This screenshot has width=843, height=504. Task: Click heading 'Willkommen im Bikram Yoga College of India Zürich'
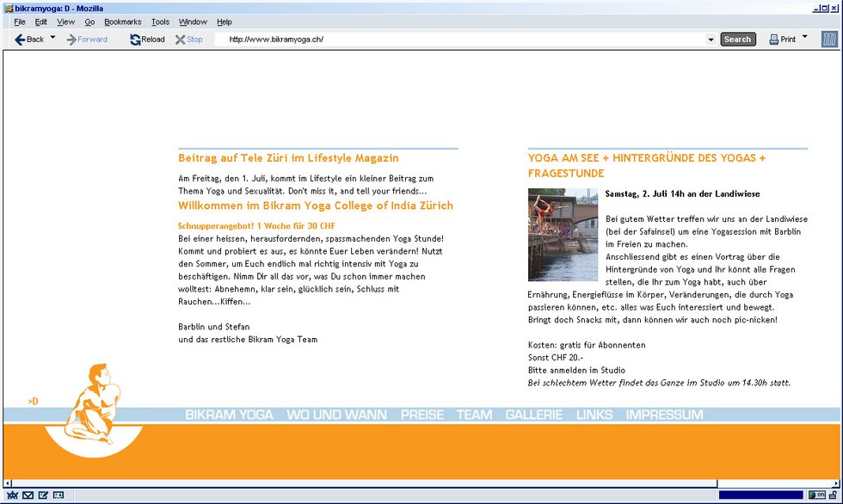pos(316,206)
